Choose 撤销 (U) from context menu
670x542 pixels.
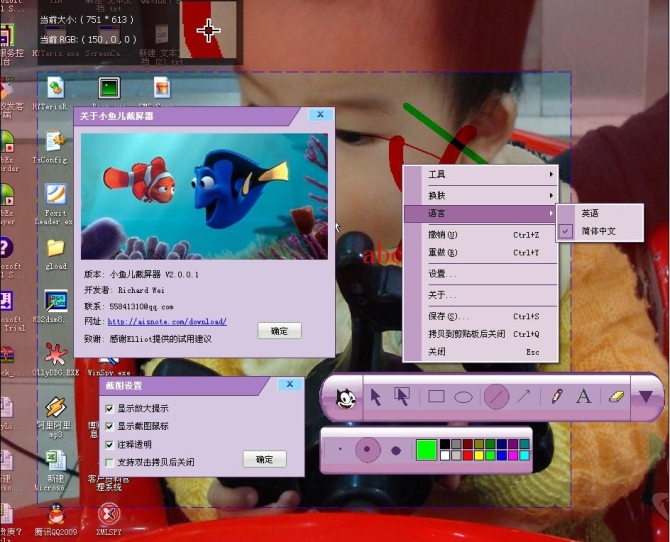(481, 235)
